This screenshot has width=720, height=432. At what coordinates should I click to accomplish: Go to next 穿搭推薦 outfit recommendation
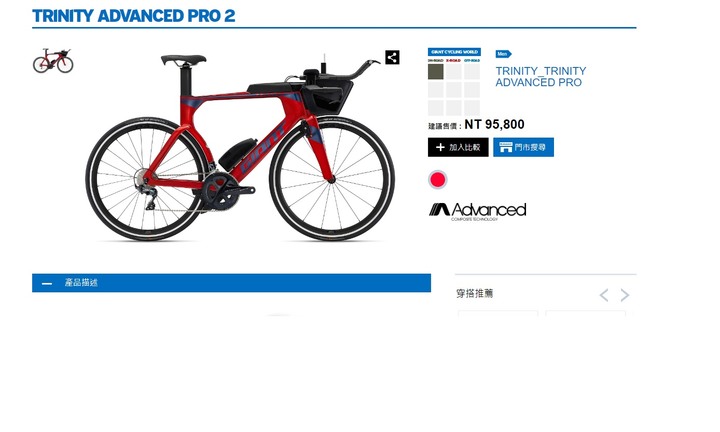pyautogui.click(x=624, y=295)
